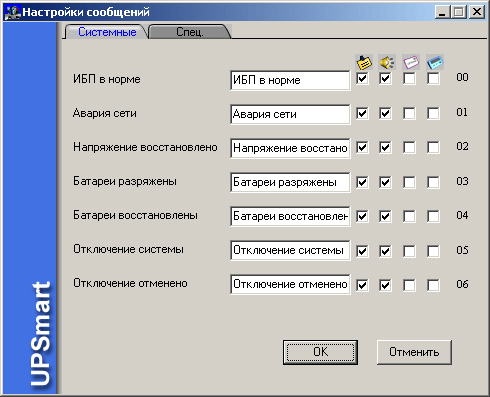490x397 pixels.
Task: Click the OK button
Action: 320,352
